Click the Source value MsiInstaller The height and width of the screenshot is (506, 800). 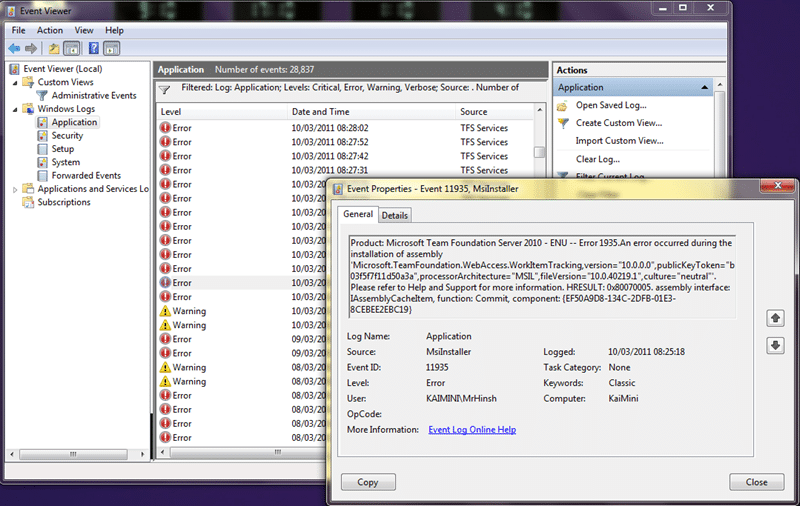coord(448,352)
